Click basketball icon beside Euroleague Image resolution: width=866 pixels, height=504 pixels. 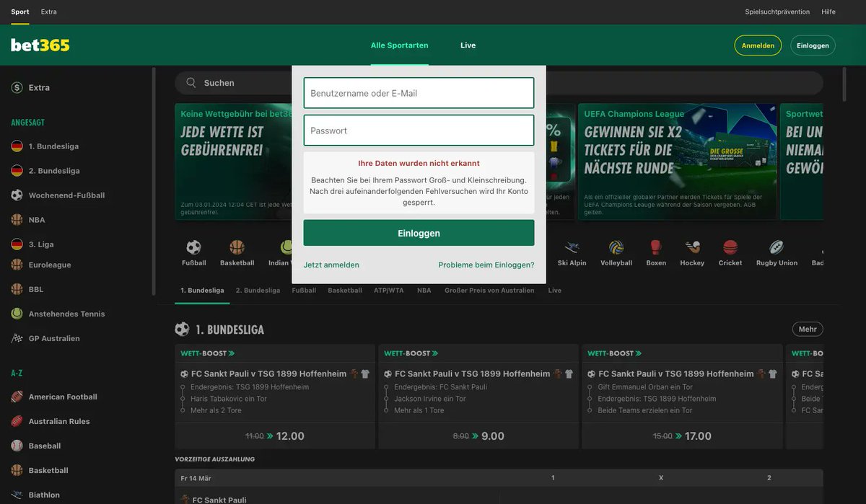[x=17, y=265]
